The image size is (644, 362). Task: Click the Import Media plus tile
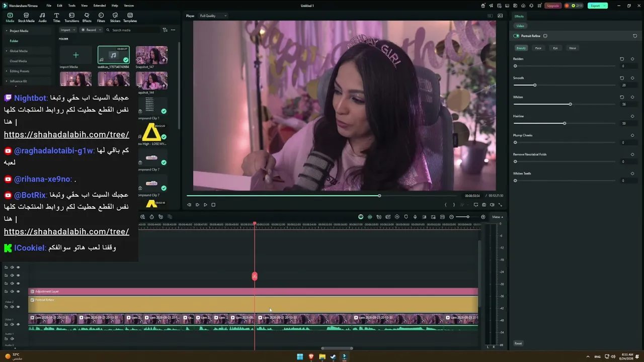coord(75,55)
